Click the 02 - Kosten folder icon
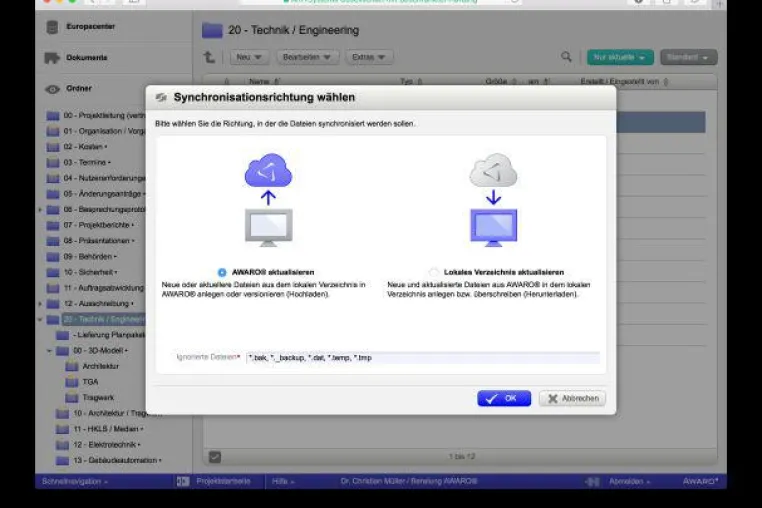 point(53,147)
